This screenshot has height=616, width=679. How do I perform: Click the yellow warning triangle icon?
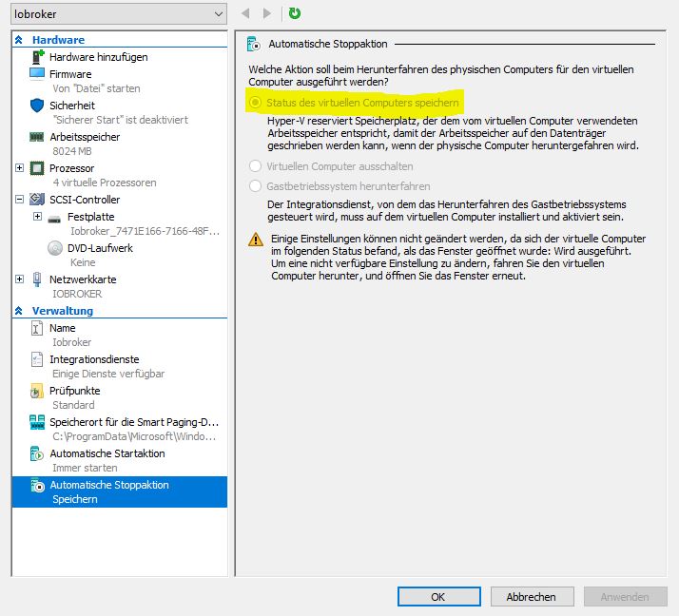(x=256, y=240)
